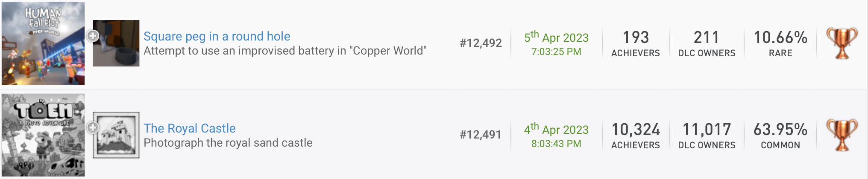Click the bronze trophy icon for Royal Castle
The height and width of the screenshot is (179, 868).
point(842,135)
